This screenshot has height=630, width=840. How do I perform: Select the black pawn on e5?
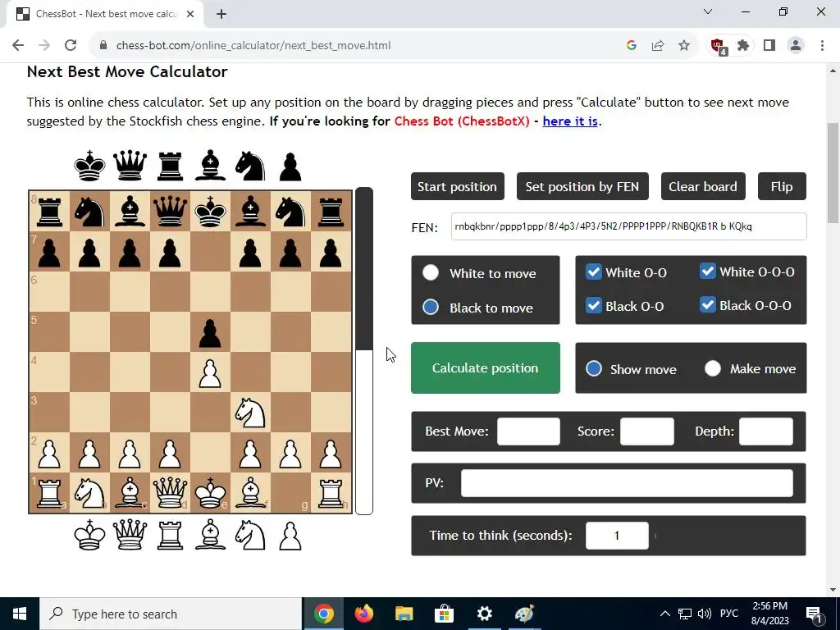click(x=210, y=332)
